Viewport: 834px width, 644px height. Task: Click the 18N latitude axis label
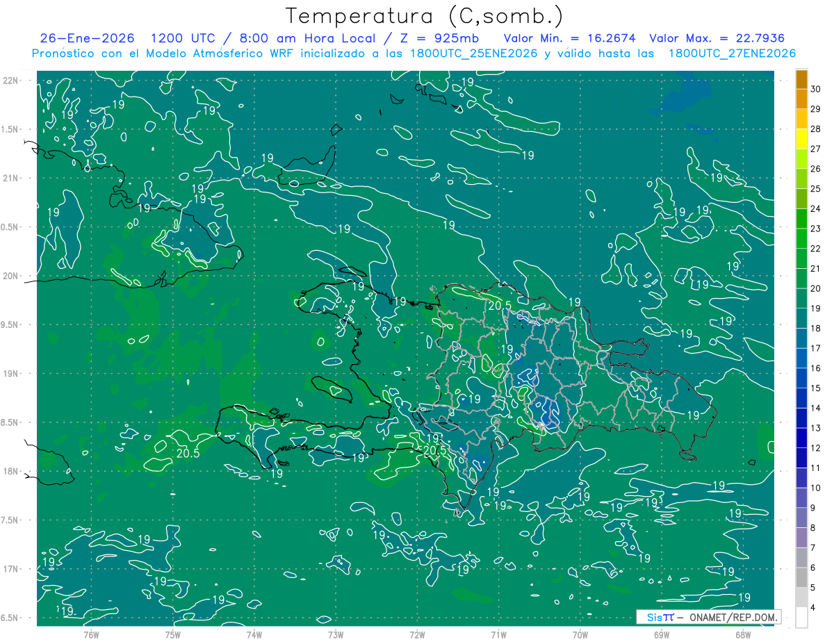10,471
